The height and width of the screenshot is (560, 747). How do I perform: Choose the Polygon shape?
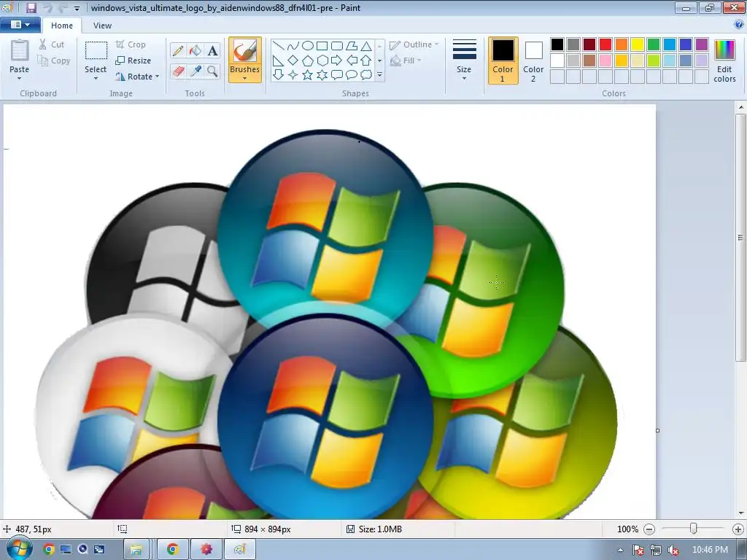coord(352,46)
